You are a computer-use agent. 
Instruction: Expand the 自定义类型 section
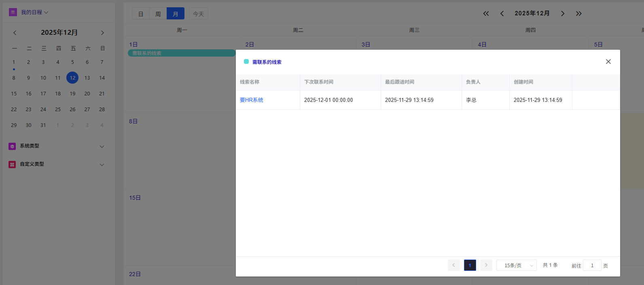click(102, 165)
